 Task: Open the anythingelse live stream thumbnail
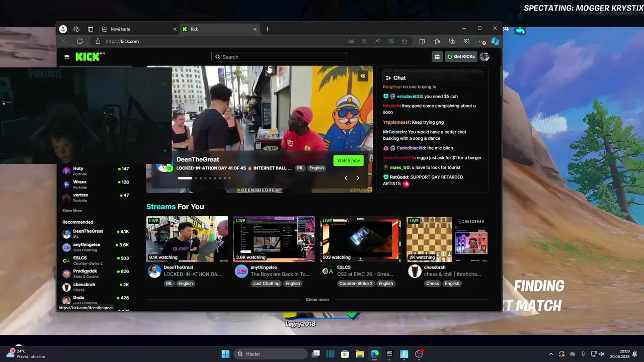coord(274,239)
